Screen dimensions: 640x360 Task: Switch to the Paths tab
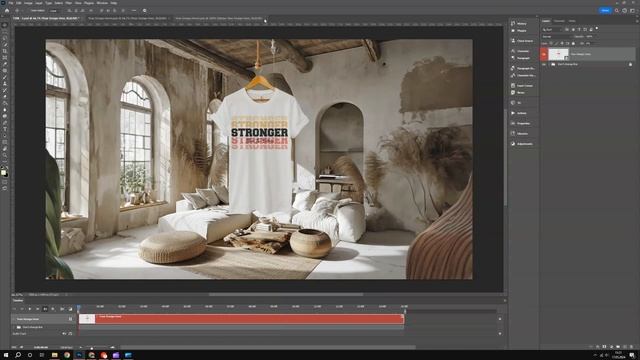[x=572, y=21]
